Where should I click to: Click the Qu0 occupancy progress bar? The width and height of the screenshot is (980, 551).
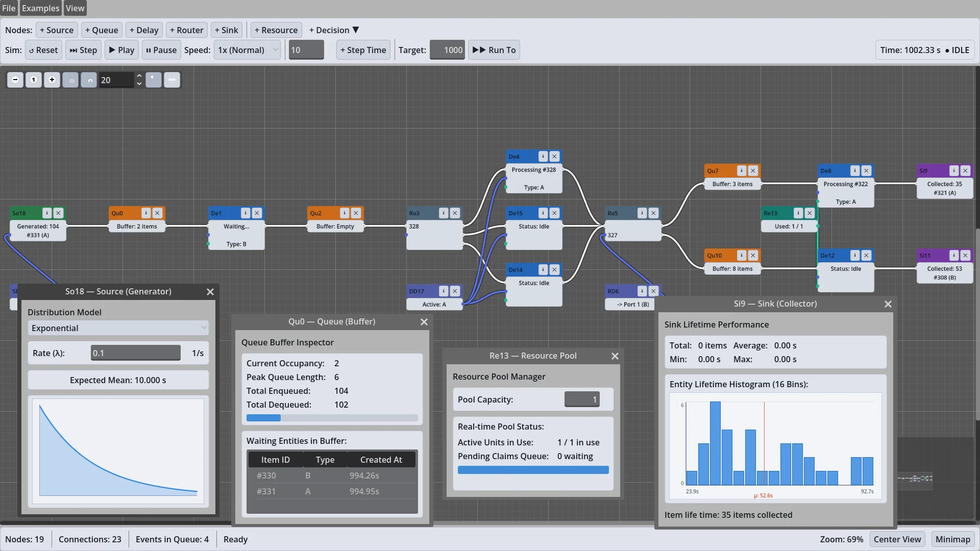(x=332, y=418)
